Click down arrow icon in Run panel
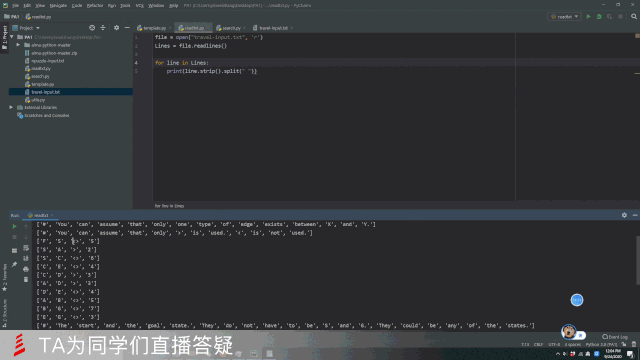The image size is (640, 360). click(x=26, y=237)
